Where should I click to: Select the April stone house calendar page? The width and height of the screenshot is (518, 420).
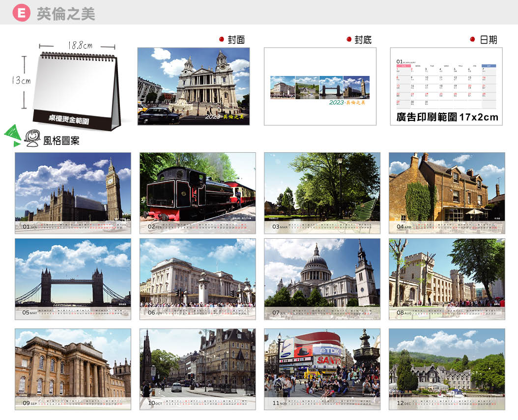[447, 193]
